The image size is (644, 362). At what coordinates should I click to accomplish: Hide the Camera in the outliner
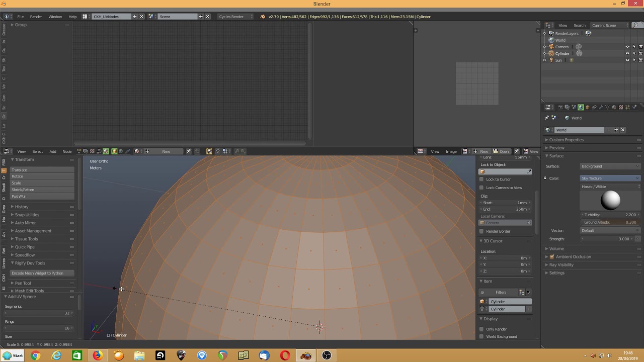tap(627, 47)
